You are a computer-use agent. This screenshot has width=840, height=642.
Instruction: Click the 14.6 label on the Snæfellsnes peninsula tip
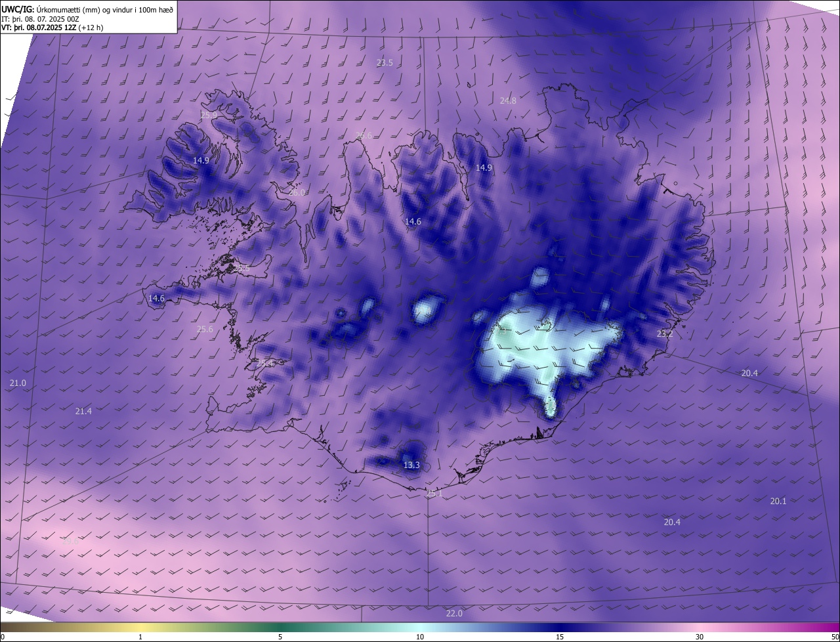pyautogui.click(x=156, y=299)
